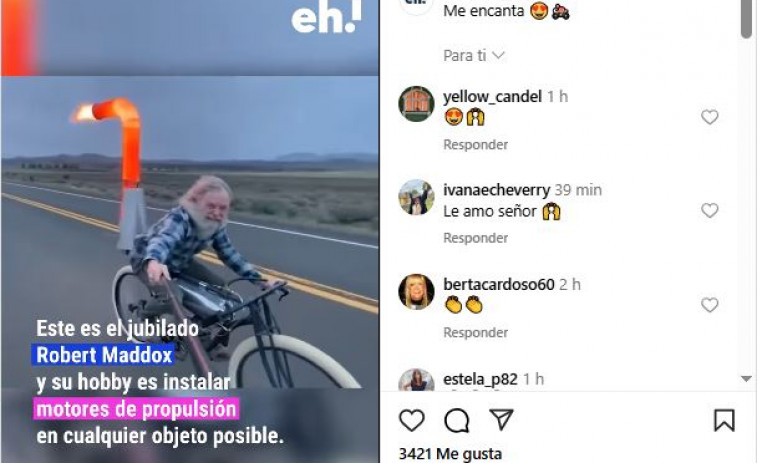Screen dimensions: 757x463
Task: Save post with the bookmark icon
Action: click(724, 420)
